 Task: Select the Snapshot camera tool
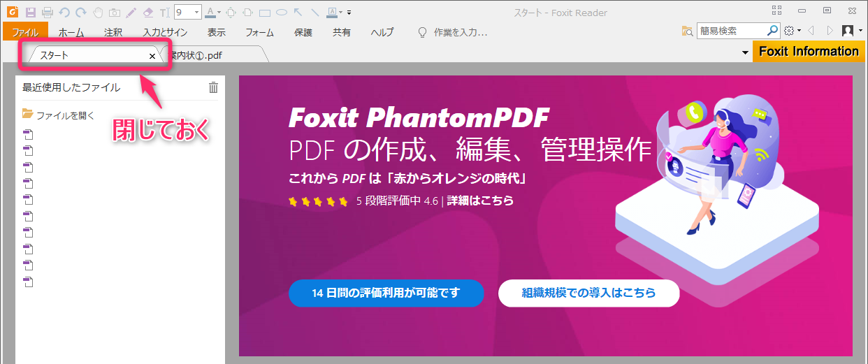coord(115,13)
